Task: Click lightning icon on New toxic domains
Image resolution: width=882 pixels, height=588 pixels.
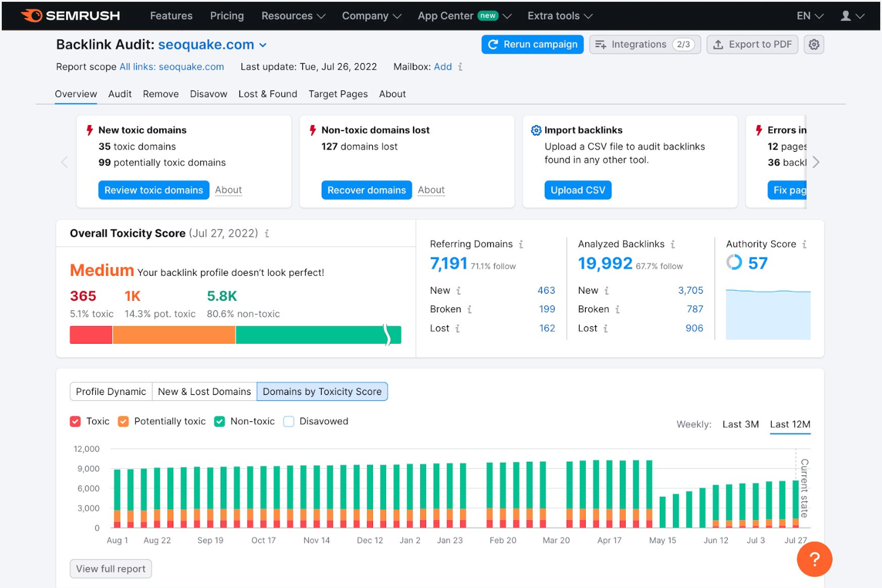Action: (90, 130)
